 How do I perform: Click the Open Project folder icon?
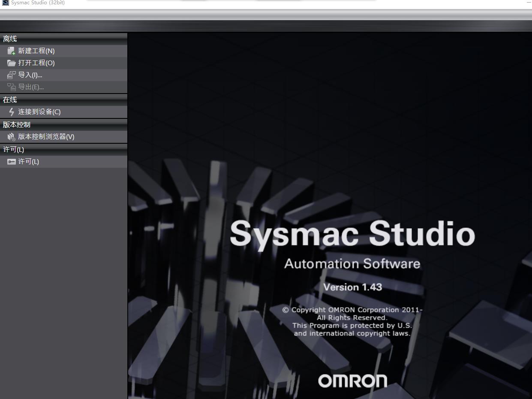11,63
